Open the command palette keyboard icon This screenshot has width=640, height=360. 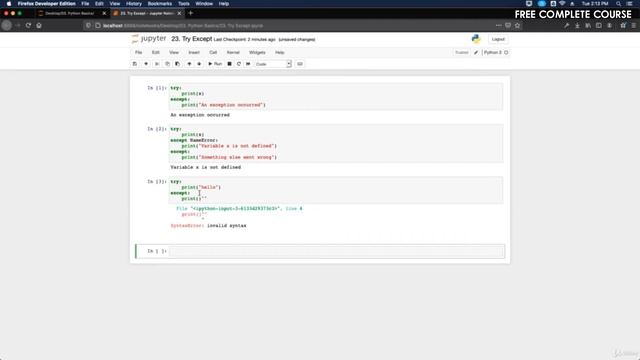[x=300, y=64]
